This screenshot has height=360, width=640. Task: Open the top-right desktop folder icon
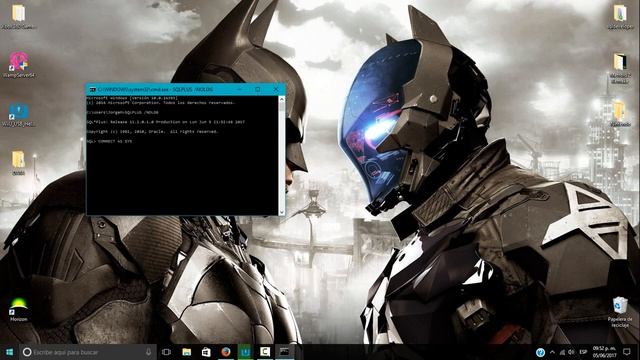(620, 17)
